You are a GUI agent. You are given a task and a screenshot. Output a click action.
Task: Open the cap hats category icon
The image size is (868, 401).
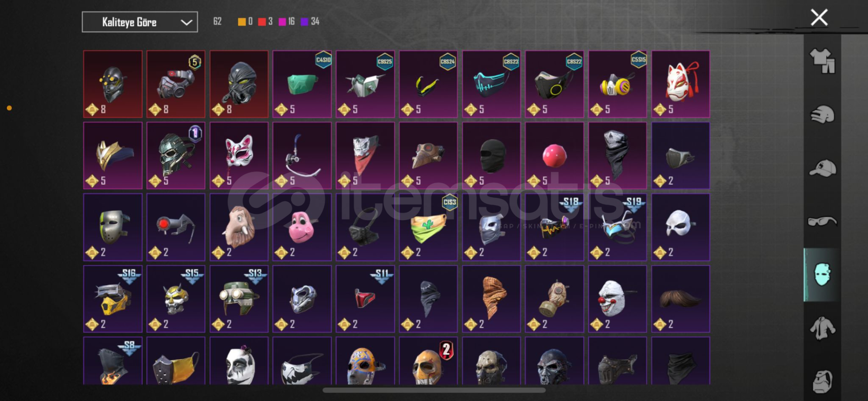click(822, 168)
